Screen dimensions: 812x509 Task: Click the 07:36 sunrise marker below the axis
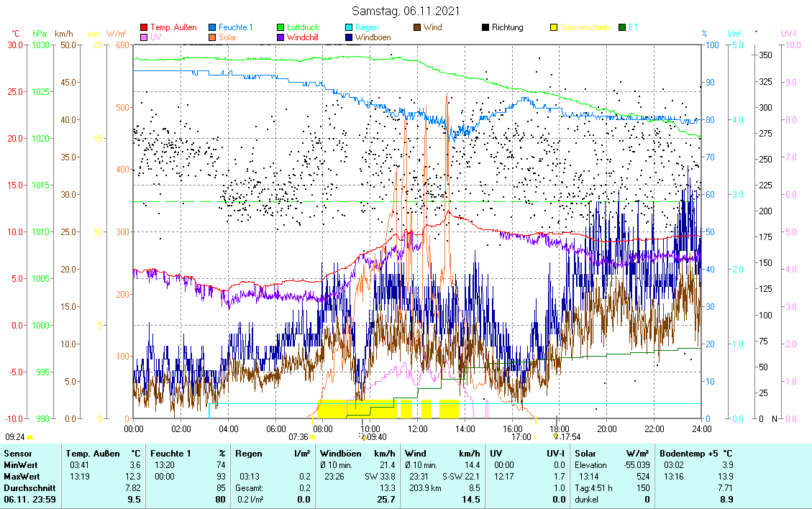pos(298,436)
